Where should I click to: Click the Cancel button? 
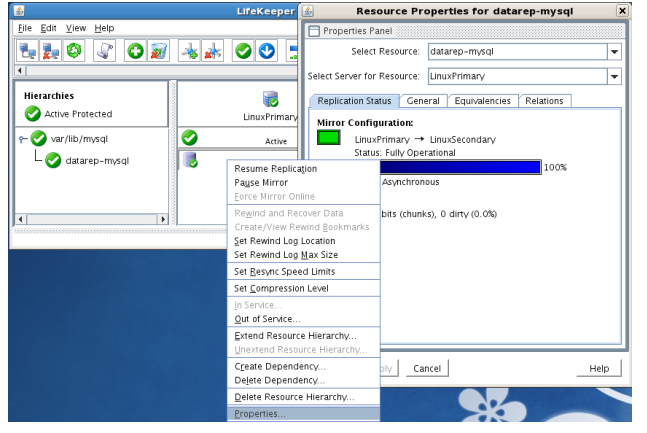pos(427,369)
